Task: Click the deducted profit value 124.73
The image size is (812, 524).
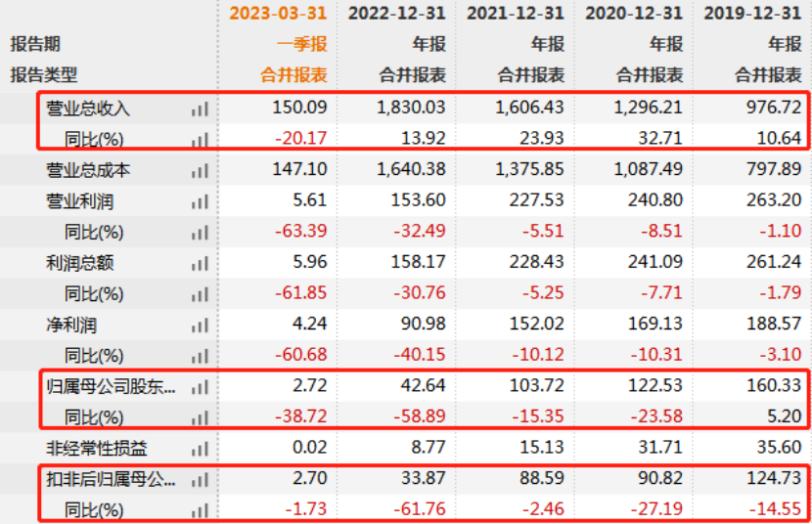Action: (x=774, y=478)
